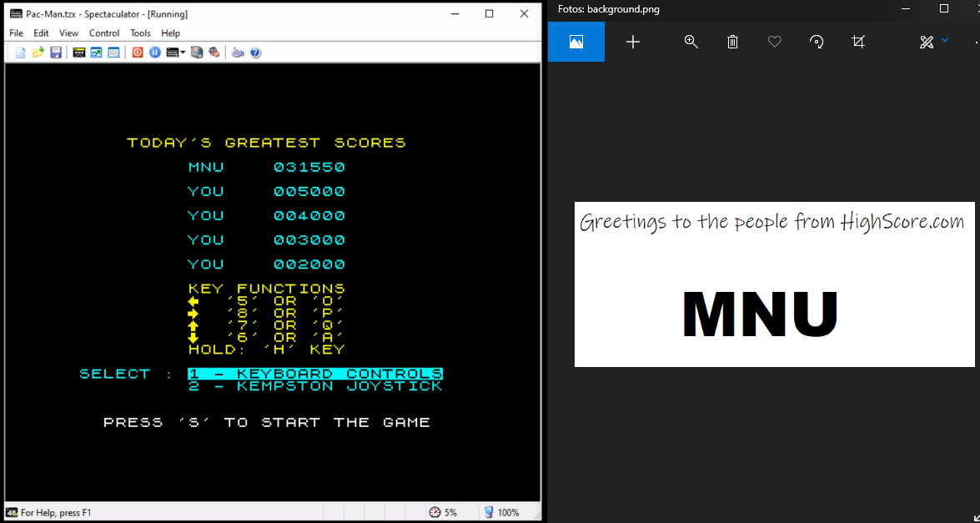Screen dimensions: 980x523
Task: Open the File menu in Spectaculator
Action: 16,33
